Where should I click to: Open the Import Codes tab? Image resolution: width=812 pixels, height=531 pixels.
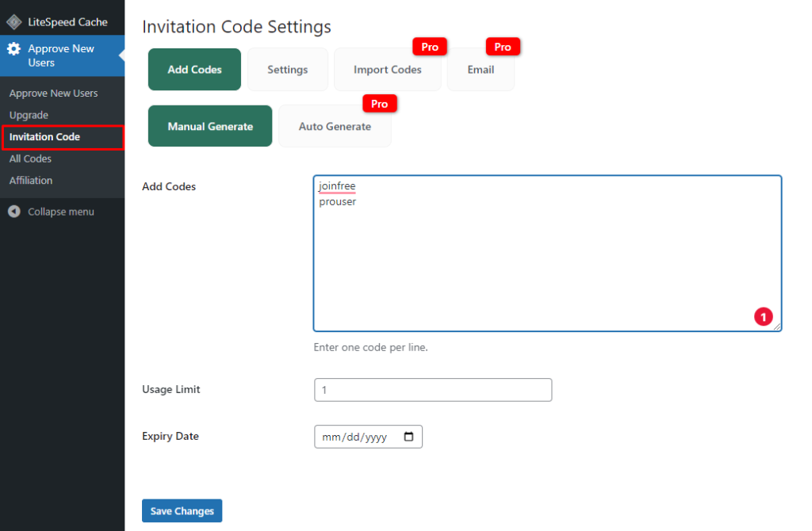(x=388, y=70)
